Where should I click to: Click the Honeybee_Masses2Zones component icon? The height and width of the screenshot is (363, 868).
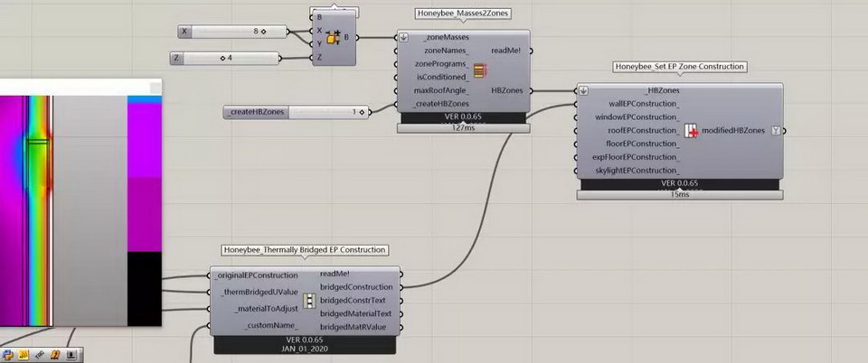click(480, 70)
